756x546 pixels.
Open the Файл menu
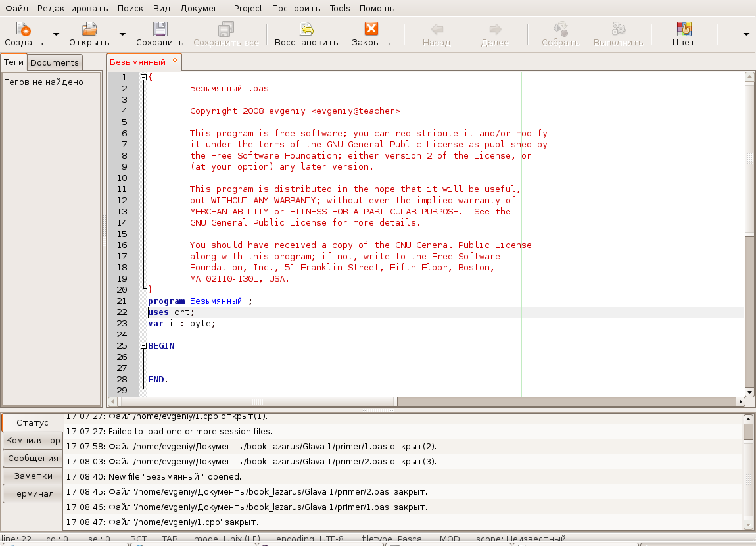[17, 8]
